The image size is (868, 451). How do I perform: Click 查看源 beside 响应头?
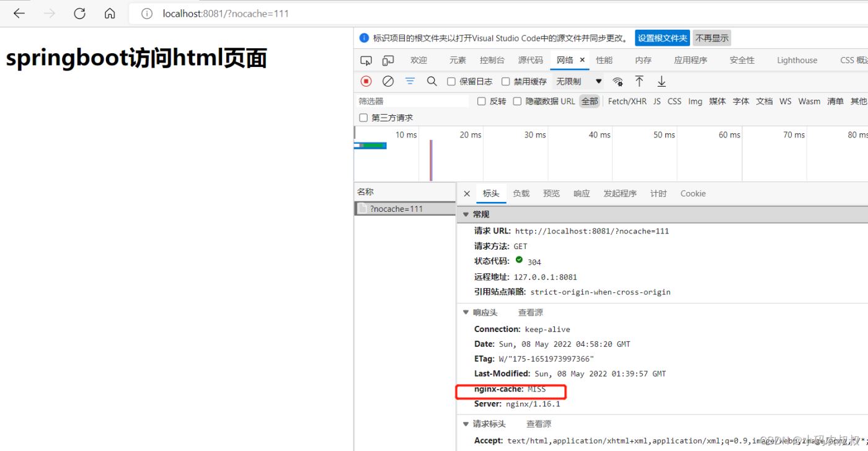tap(530, 313)
